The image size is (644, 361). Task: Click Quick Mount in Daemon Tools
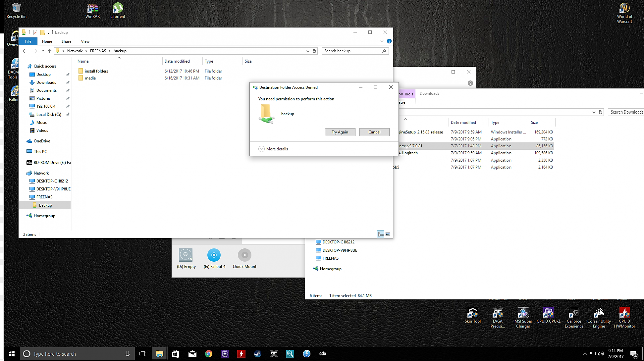click(245, 259)
